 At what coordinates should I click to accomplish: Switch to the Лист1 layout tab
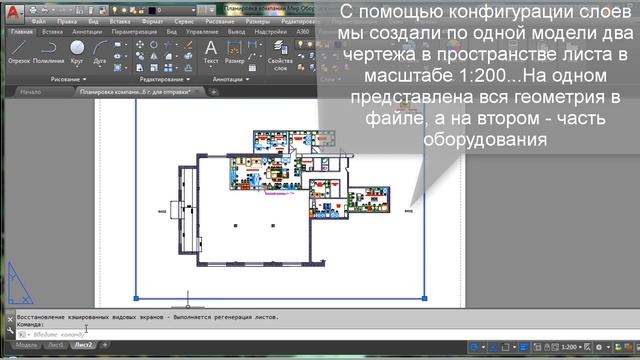56,345
